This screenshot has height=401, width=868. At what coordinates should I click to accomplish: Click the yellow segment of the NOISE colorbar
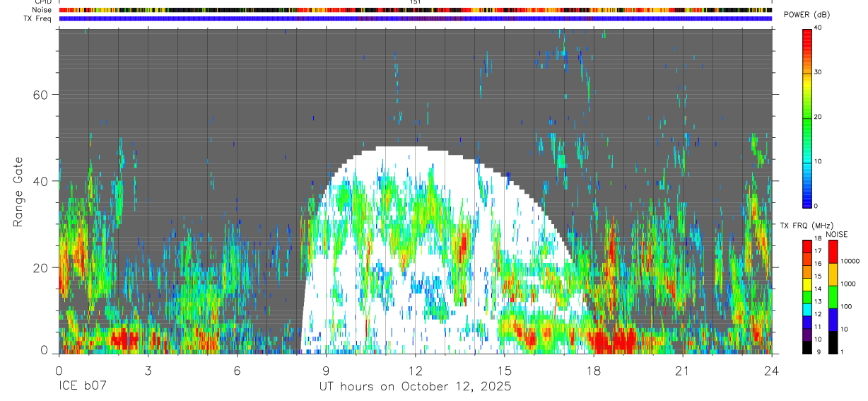pyautogui.click(x=833, y=274)
